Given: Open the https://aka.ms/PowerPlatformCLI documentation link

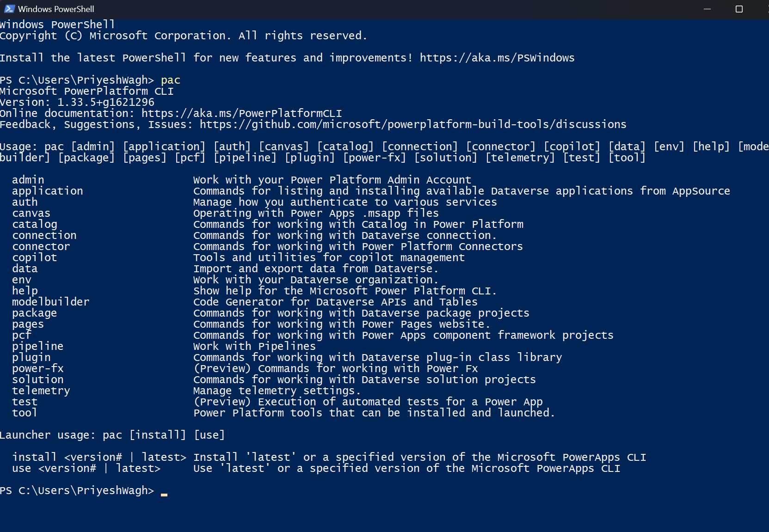Looking at the screenshot, I should tap(241, 114).
